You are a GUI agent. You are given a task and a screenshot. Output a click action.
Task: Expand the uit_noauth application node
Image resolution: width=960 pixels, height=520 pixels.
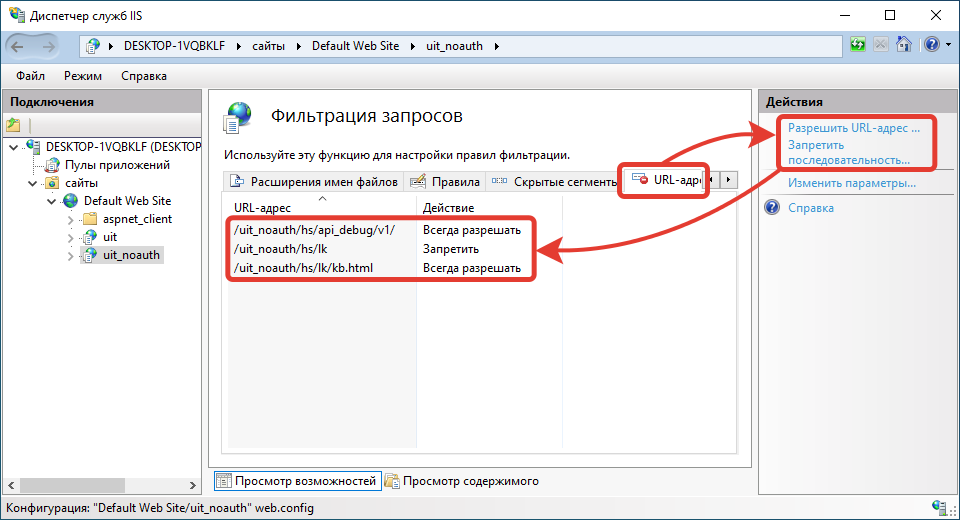click(x=70, y=255)
